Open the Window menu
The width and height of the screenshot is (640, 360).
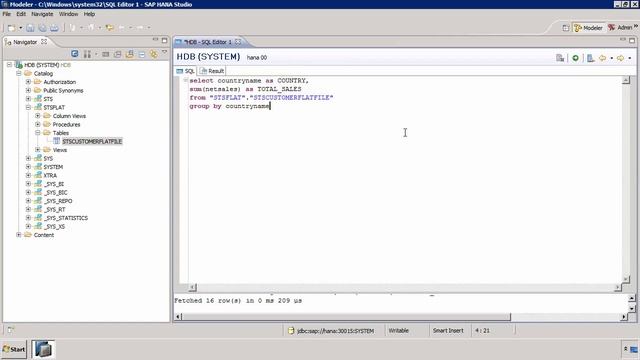[68, 14]
